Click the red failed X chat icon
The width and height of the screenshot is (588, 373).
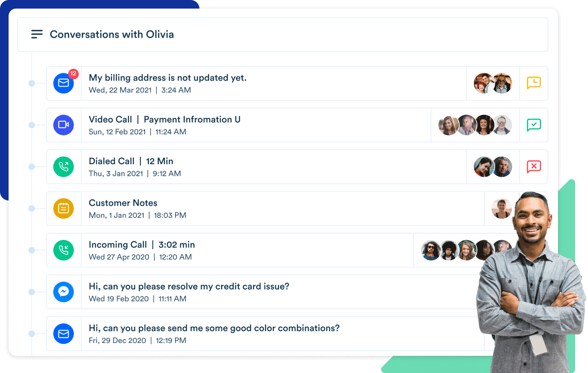coord(534,166)
